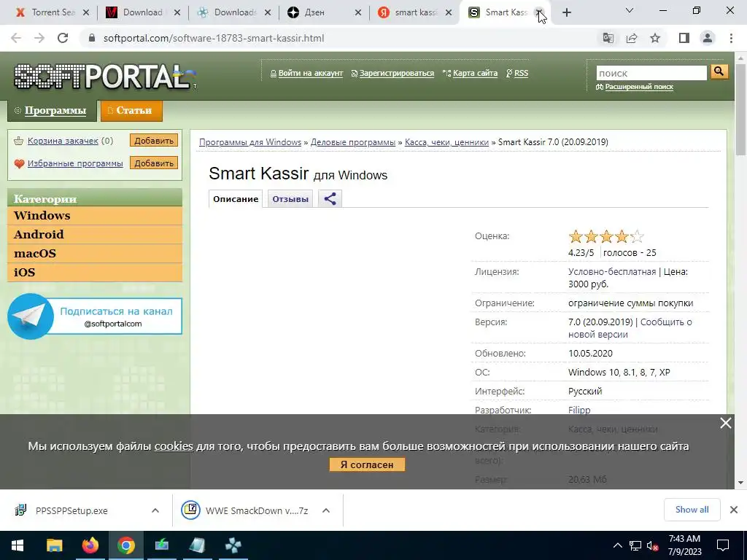Reload the softportal page
Image resolution: width=747 pixels, height=560 pixels.
coord(63,38)
